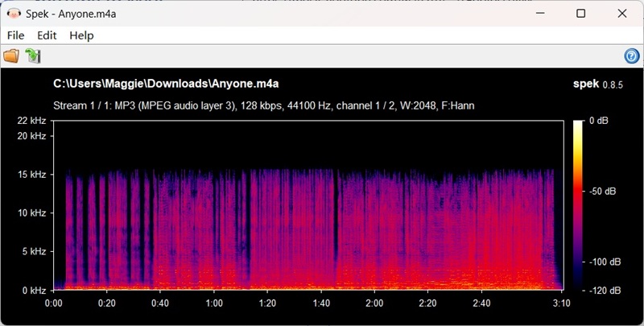The image size is (644, 326).
Task: Click the 0:00 time label
Action: point(53,303)
